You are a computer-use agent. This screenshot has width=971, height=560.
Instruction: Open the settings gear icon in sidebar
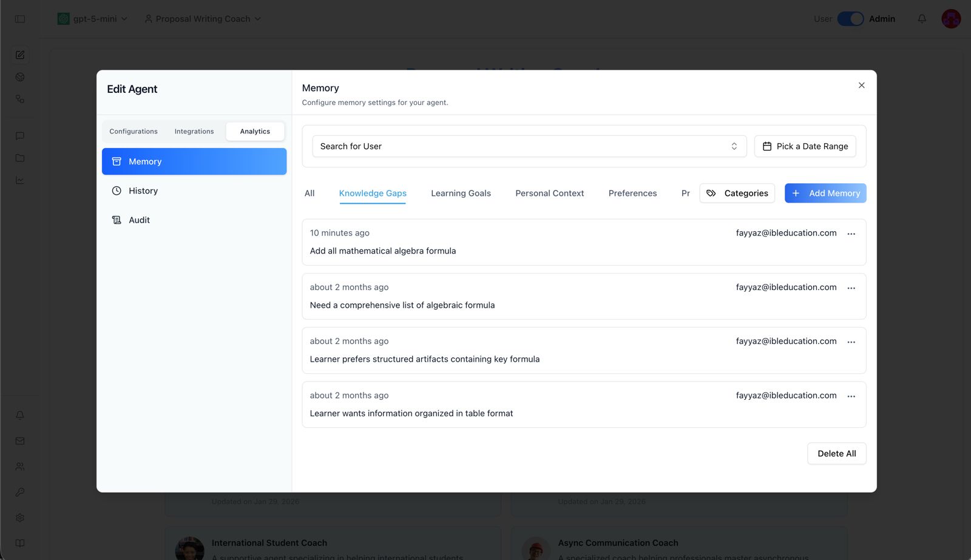click(x=20, y=518)
